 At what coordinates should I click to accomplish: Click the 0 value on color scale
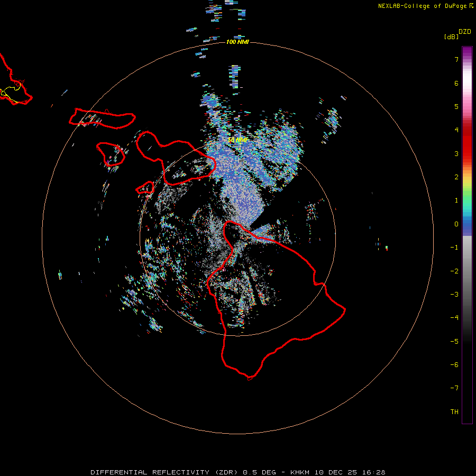point(456,224)
